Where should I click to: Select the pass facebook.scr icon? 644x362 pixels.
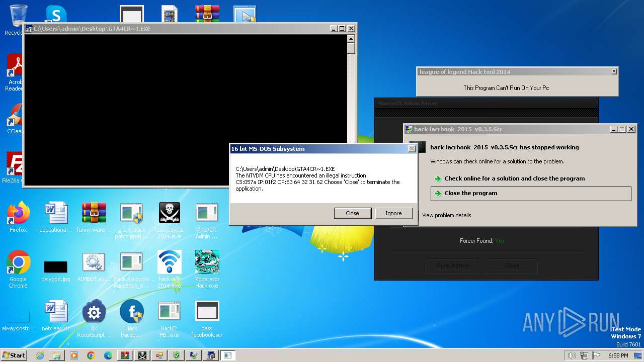click(207, 319)
